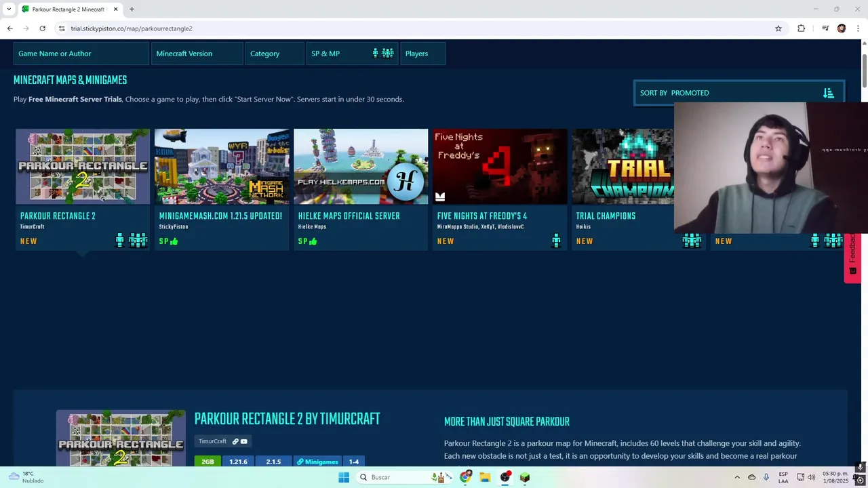The image size is (868, 488).
Task: Open the weather widget showing 18°C Nublado
Action: click(x=26, y=477)
